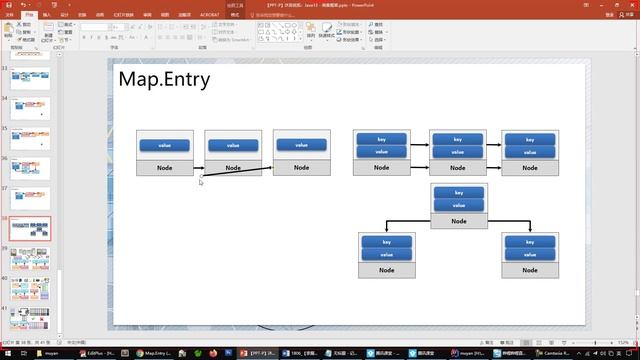Select the bottom-left tree Node box
The image size is (640, 360).
click(x=387, y=270)
